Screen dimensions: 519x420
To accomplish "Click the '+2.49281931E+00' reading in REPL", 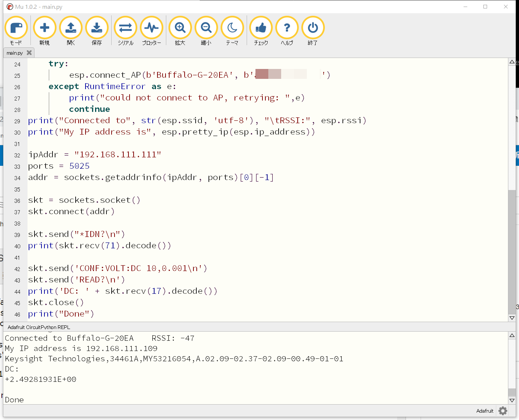I will (x=41, y=379).
